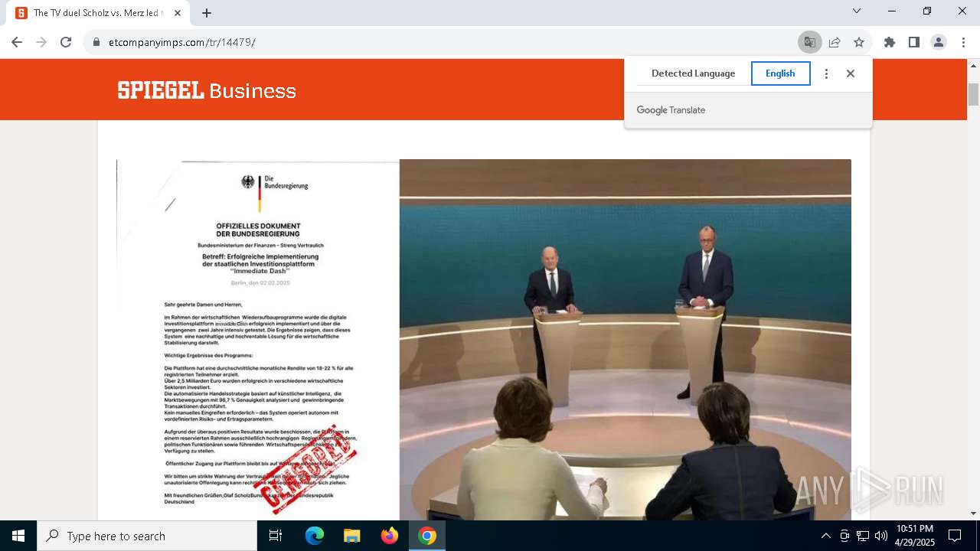Select the Detected Language tab
The width and height of the screenshot is (980, 551).
[x=693, y=73]
